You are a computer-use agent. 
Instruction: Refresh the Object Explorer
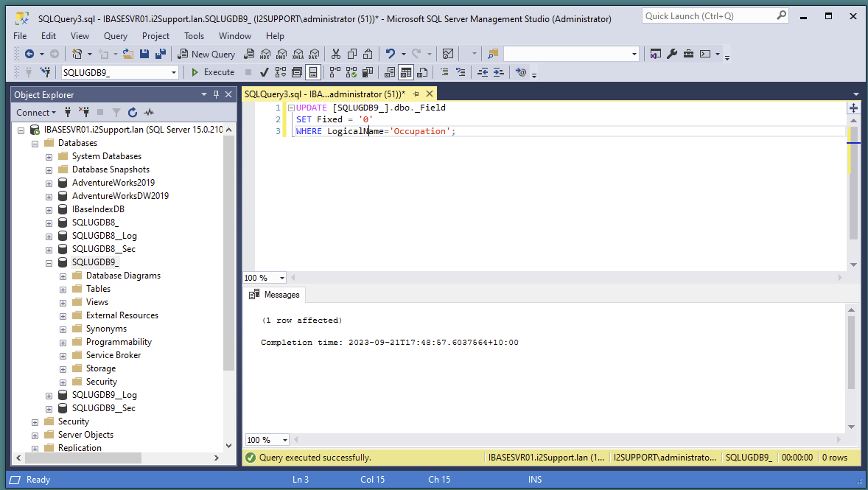[x=132, y=112]
